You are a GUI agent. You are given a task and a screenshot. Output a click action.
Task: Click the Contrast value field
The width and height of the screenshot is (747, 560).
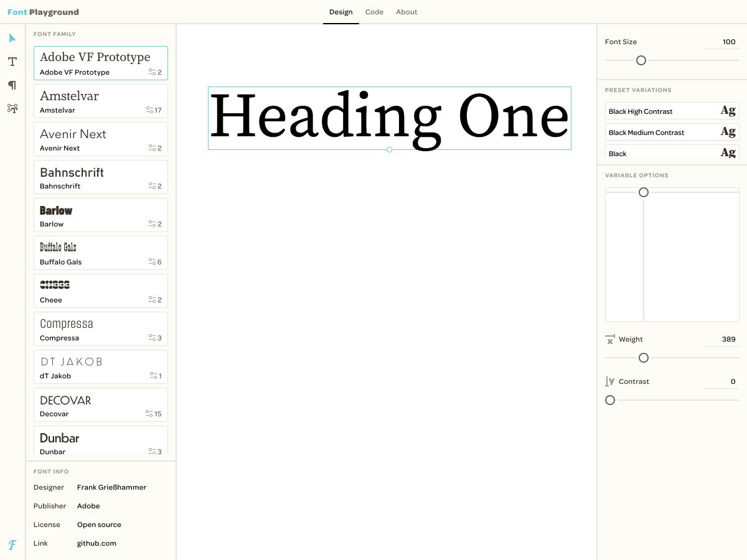pyautogui.click(x=721, y=381)
